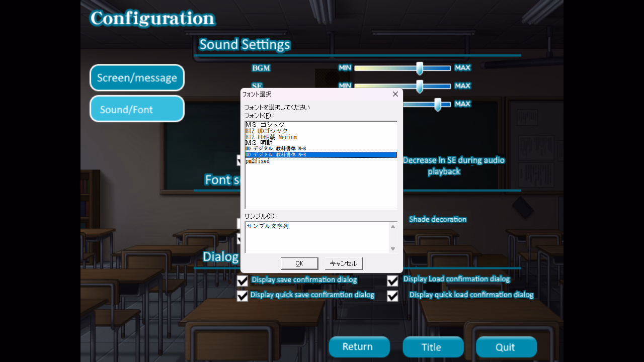This screenshot has height=362, width=644.
Task: Click the third volume slider handle
Action: [x=438, y=105]
